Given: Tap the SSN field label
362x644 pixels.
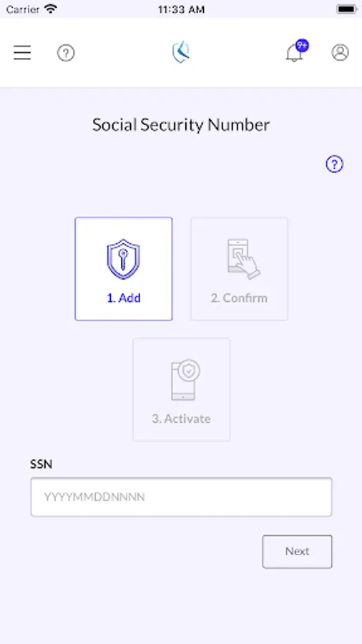Looking at the screenshot, I should coord(41,464).
